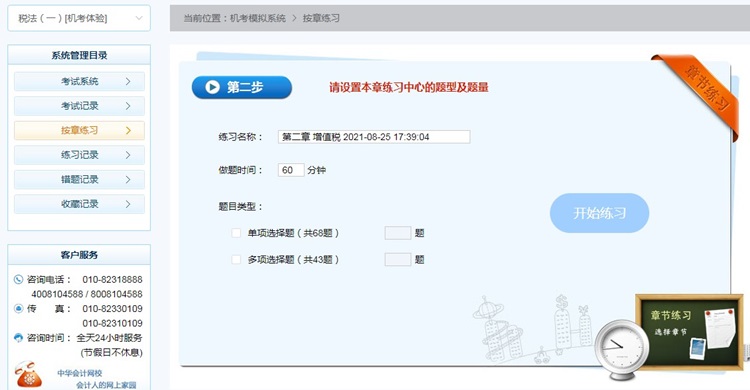Open 错题记录 menu item

79,179
